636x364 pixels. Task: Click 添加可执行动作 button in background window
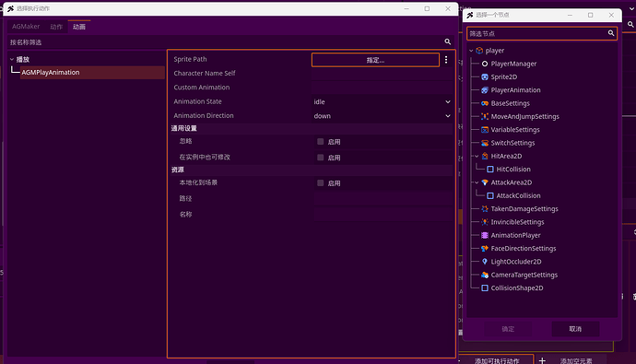tap(497, 360)
